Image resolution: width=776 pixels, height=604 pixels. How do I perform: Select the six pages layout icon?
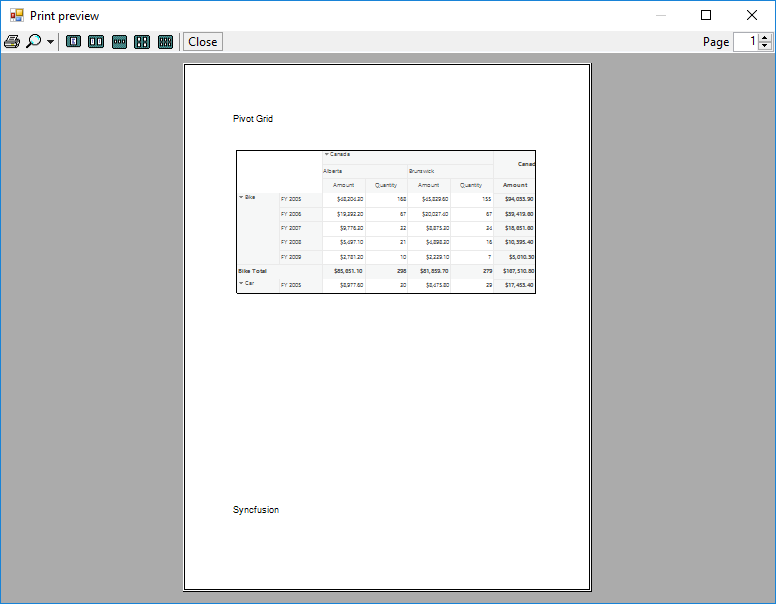coord(165,42)
